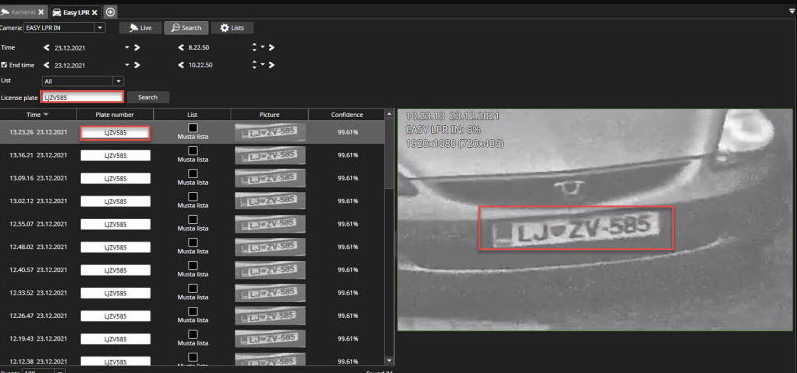
Task: Go to previous start date
Action: (46, 48)
